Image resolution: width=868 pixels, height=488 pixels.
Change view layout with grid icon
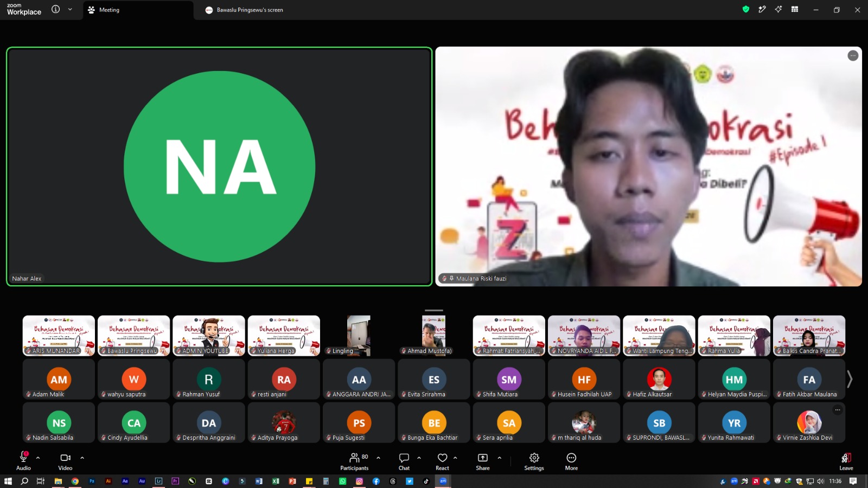(x=795, y=9)
